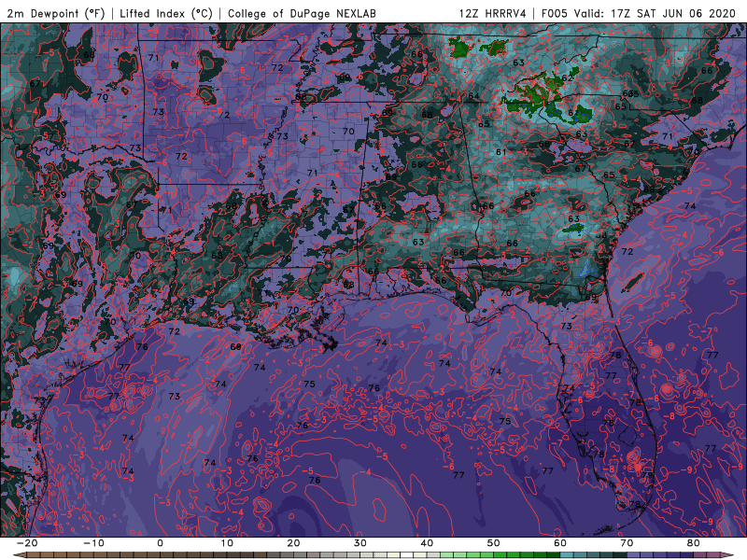747x560 pixels.
Task: Click the "50" tick label on color scale
Action: pos(494,543)
